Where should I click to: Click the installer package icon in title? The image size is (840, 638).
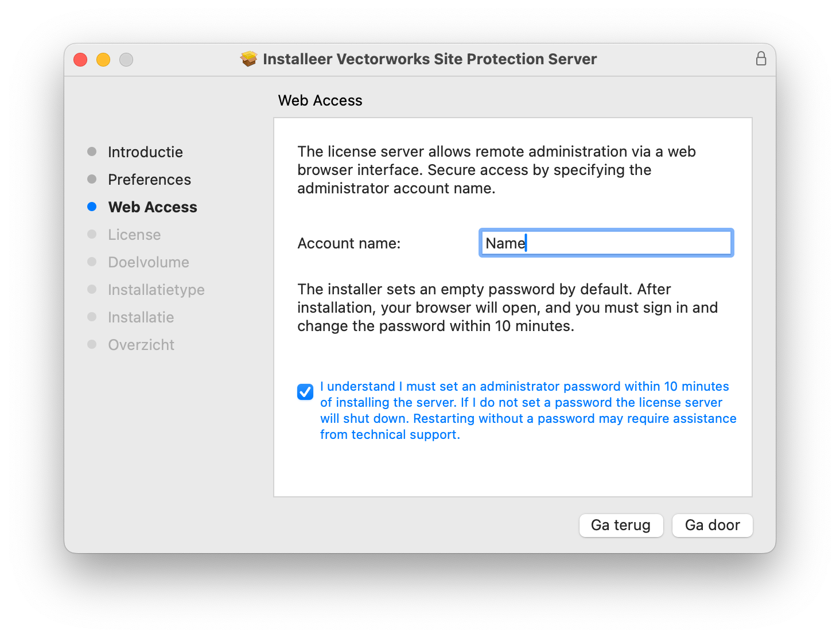coord(249,59)
